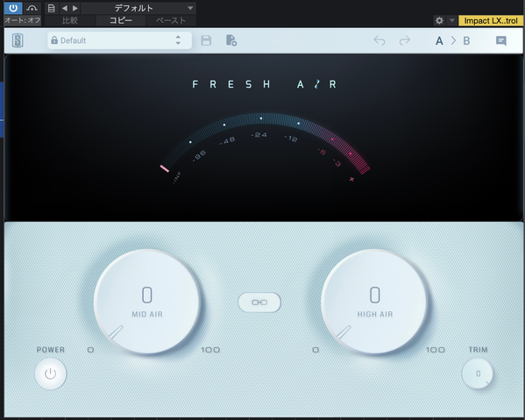Viewport: 525px width, 420px height.
Task: Toggle the link knobs chain button
Action: [259, 303]
